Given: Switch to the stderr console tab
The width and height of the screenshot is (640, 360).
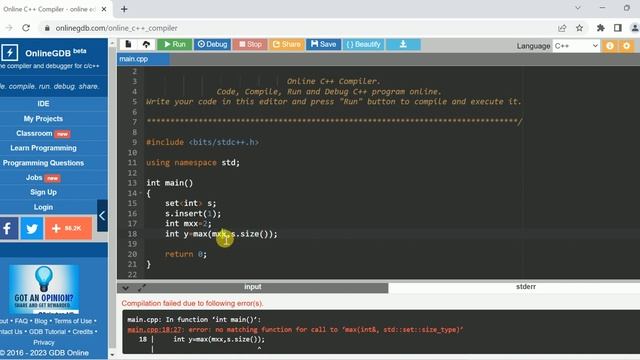Looking at the screenshot, I should click(x=526, y=287).
